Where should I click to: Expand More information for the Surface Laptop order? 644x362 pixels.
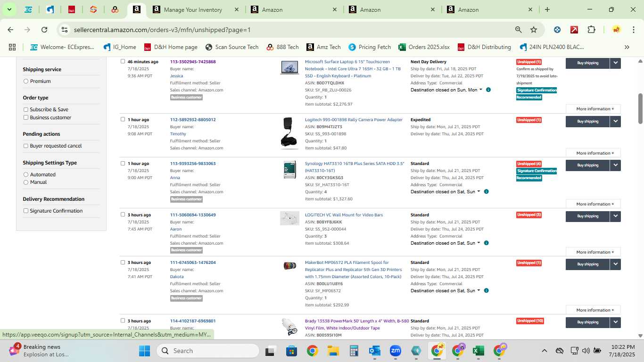tap(593, 109)
